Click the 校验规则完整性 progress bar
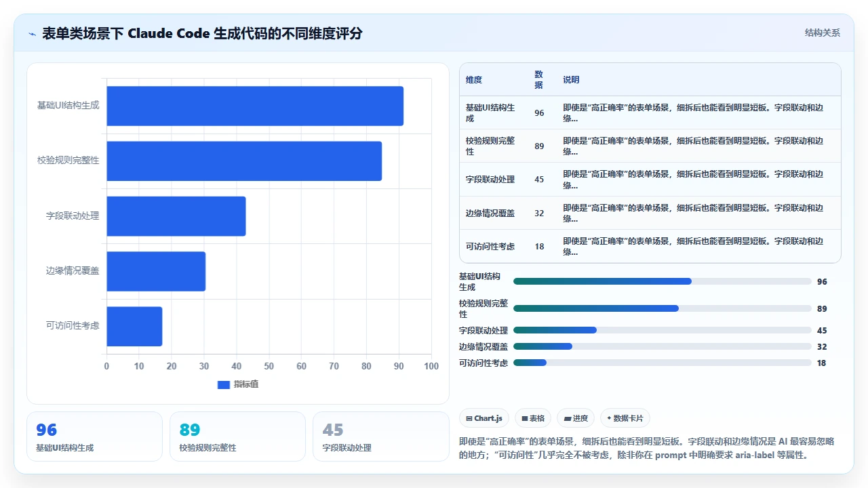Screen dimensions: 868x488 click(x=663, y=308)
